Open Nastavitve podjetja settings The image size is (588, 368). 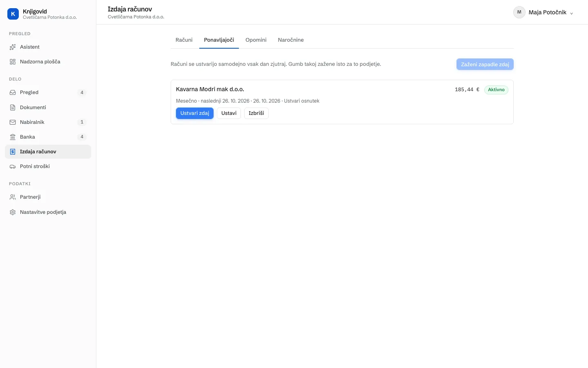[48, 212]
